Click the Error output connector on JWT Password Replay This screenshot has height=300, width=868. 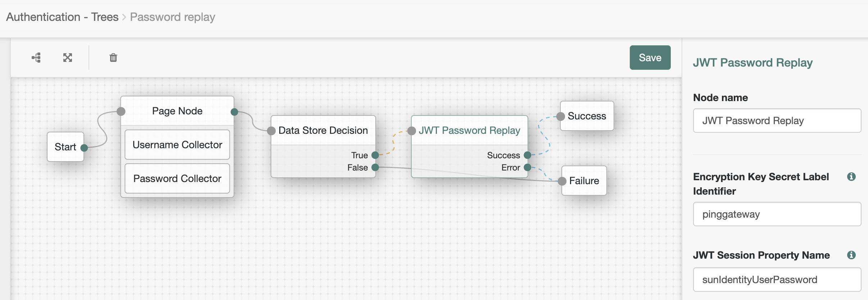coord(527,167)
